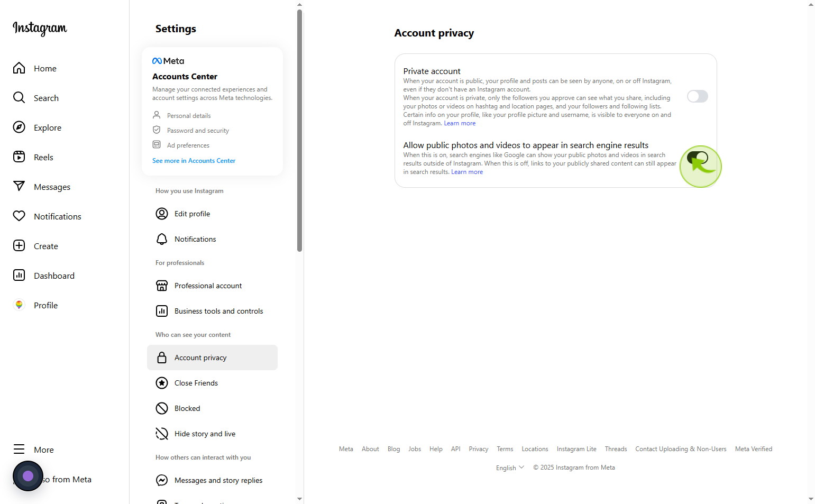
Task: Click the Edit profile avatar icon
Action: click(162, 214)
